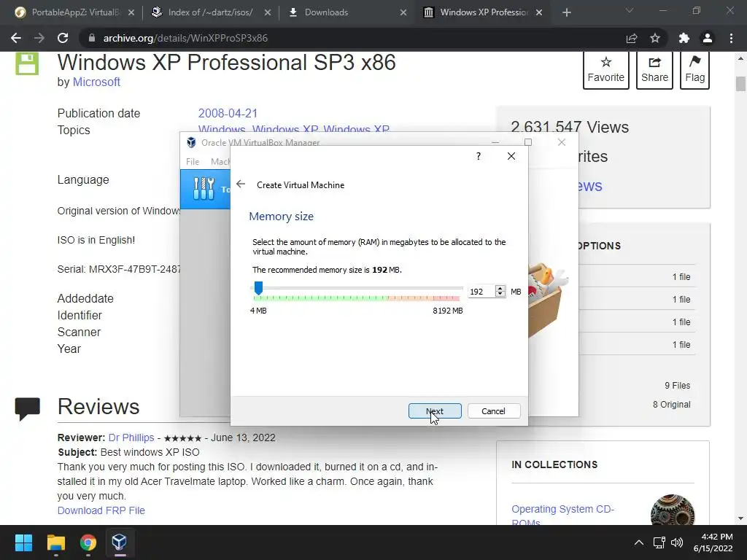
Task: Click the 9 Files count link
Action: pos(678,386)
